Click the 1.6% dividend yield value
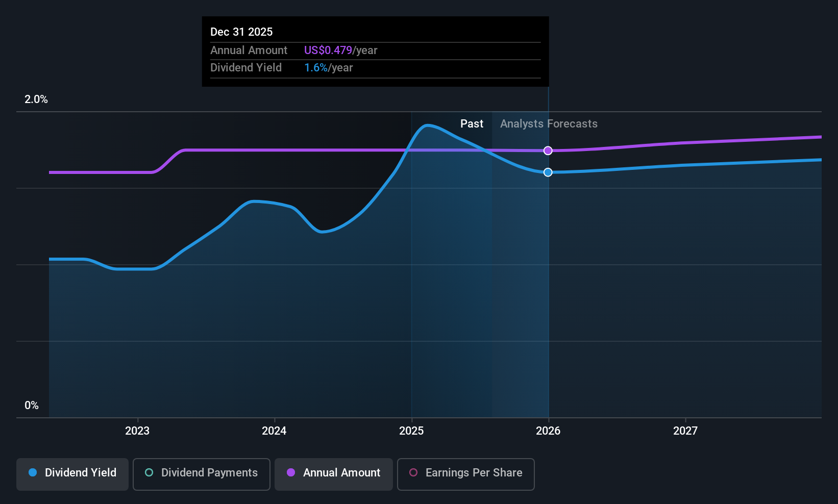 coord(316,68)
